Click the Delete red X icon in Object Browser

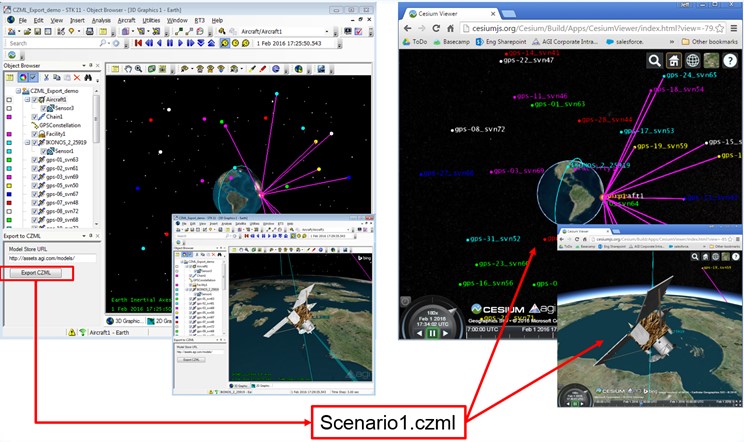[x=77, y=77]
